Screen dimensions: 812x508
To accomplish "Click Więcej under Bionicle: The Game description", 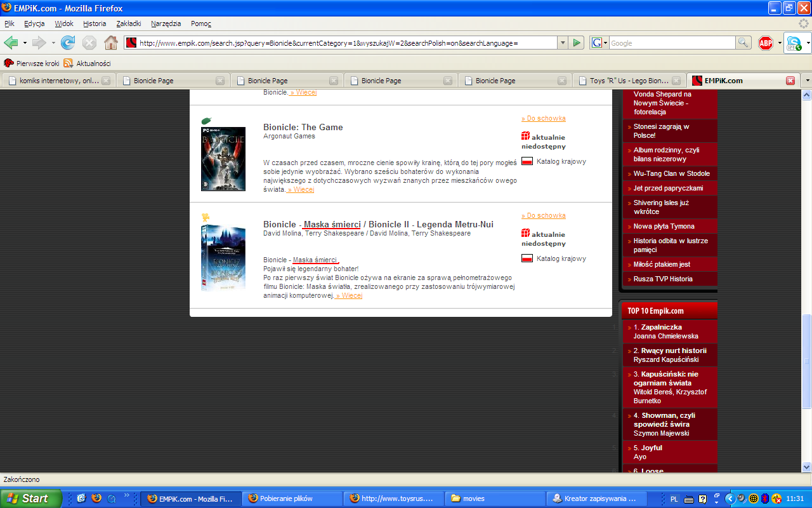I will 301,189.
